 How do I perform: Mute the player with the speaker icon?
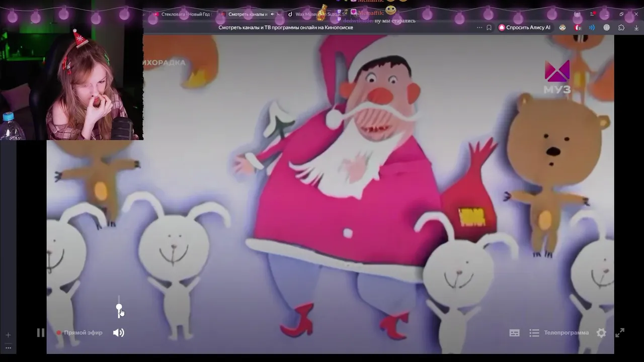(118, 333)
